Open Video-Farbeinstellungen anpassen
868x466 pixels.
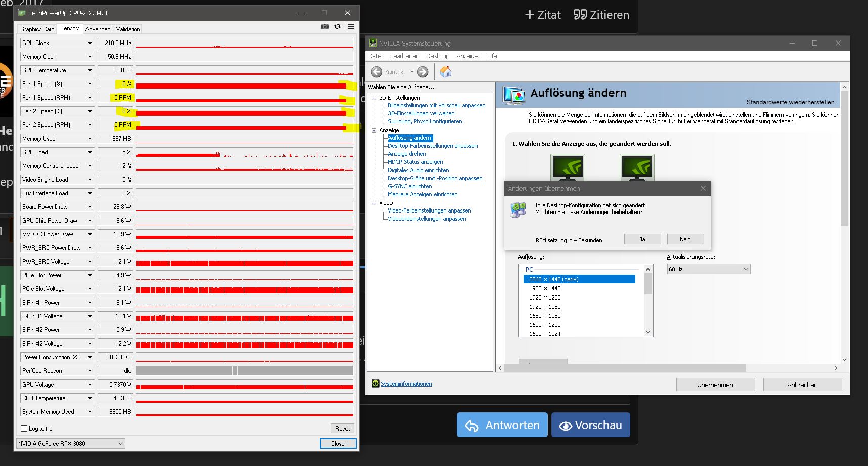[x=429, y=210]
